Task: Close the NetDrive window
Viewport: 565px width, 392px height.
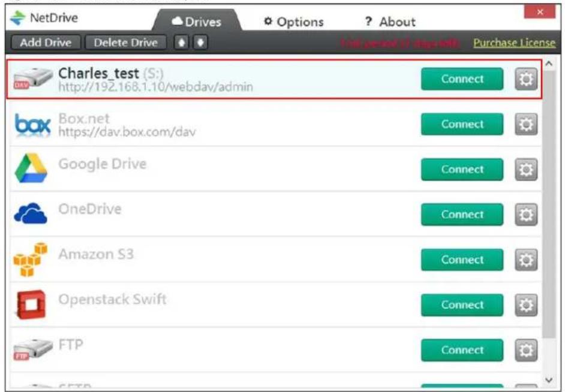Action: [x=540, y=12]
